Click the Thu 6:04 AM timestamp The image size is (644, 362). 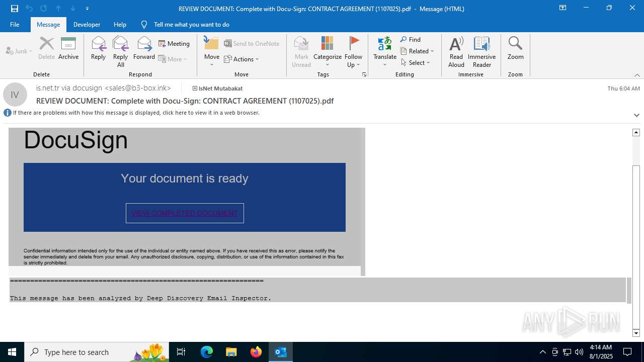click(x=623, y=88)
